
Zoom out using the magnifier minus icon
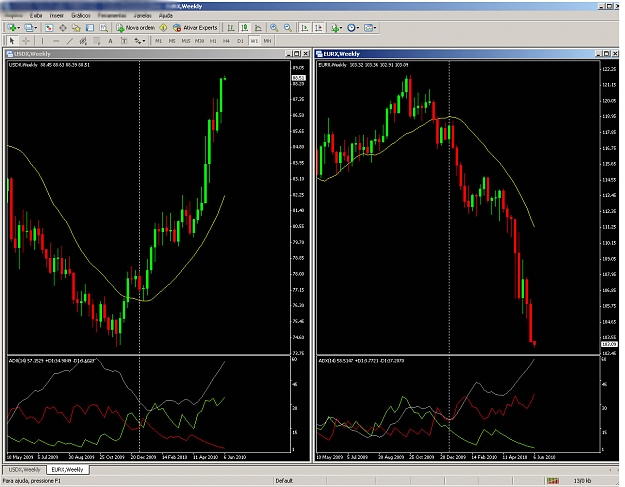coord(288,27)
